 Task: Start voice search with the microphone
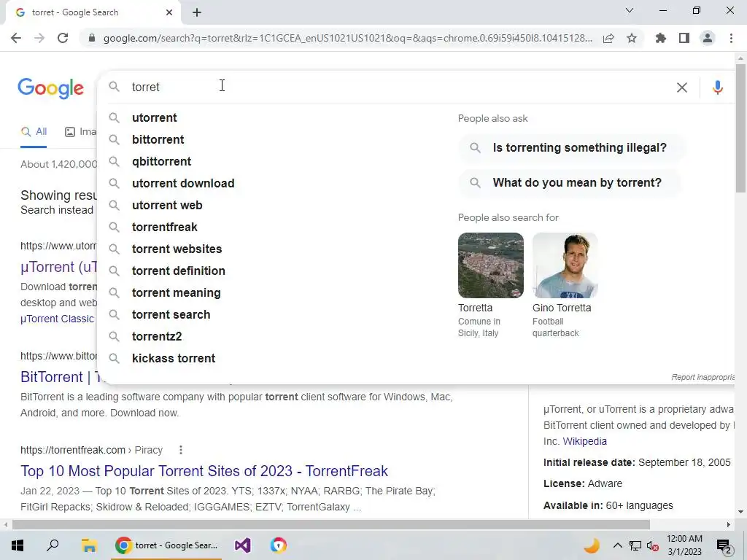(x=718, y=87)
